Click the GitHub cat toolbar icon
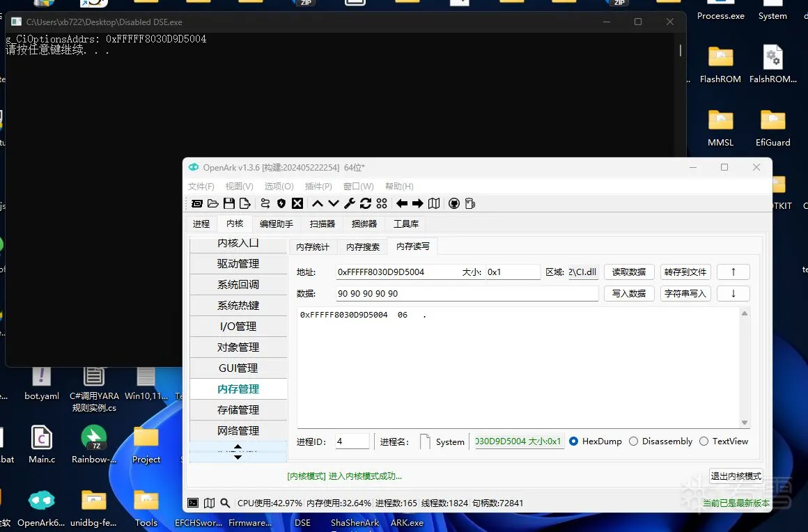This screenshot has height=532, width=808. (x=454, y=203)
